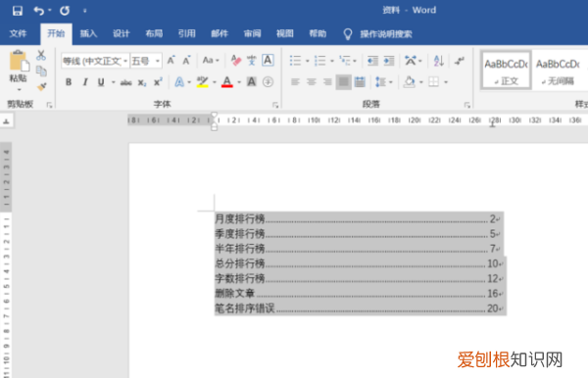The image size is (588, 378).
Task: Apply yellow text highlight color
Action: [x=203, y=82]
